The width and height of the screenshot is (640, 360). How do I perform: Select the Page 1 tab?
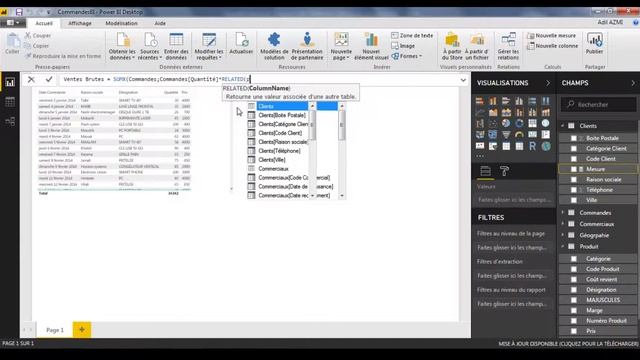click(55, 330)
